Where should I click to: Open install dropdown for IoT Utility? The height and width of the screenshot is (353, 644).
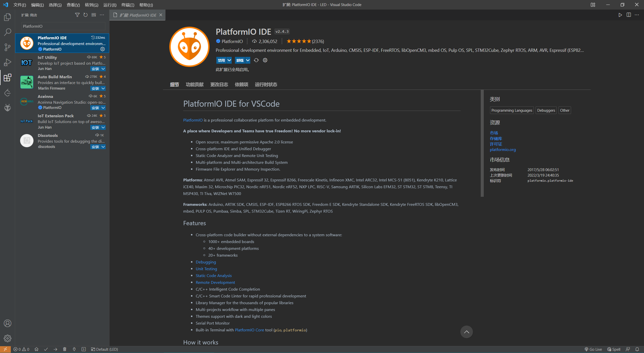pos(103,69)
